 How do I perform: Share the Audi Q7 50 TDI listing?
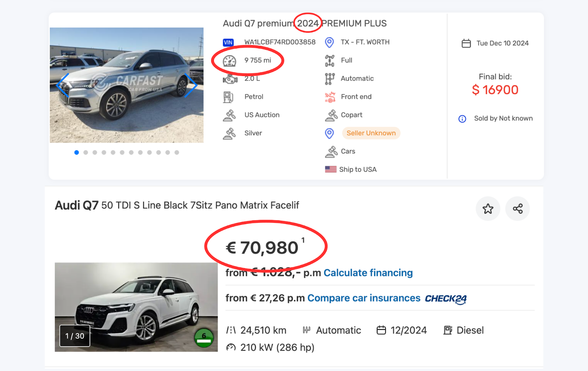coord(517,209)
